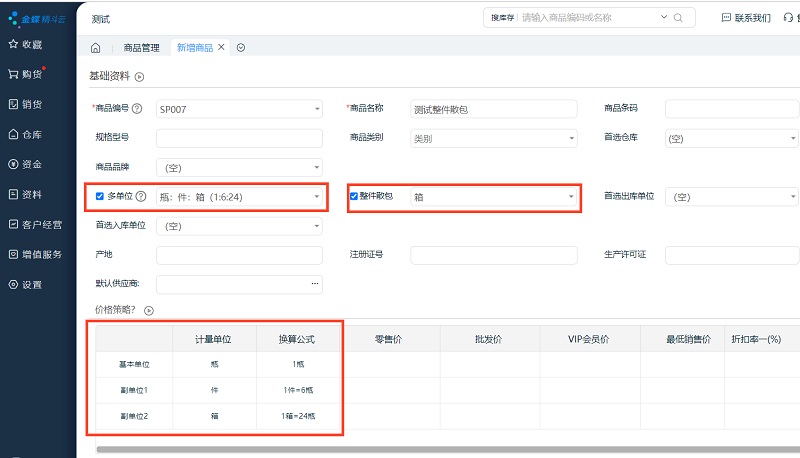
Task: Click the home icon in tab bar
Action: (95, 48)
